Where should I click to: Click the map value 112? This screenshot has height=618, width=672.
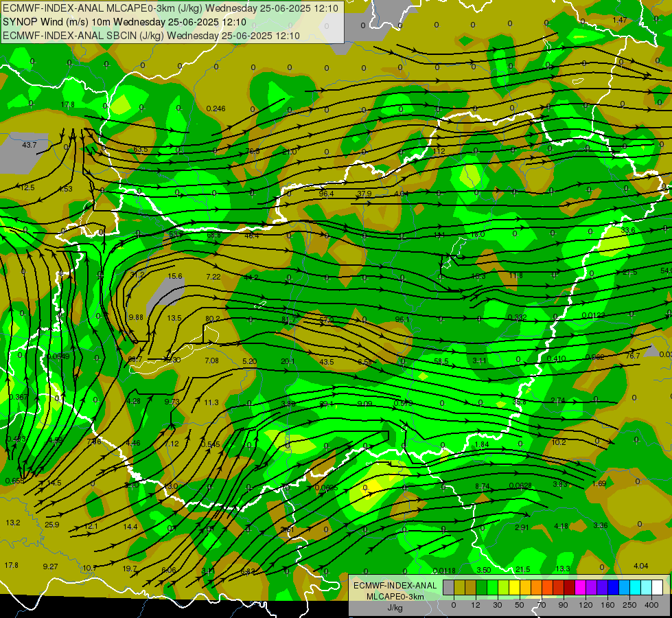[x=439, y=151]
